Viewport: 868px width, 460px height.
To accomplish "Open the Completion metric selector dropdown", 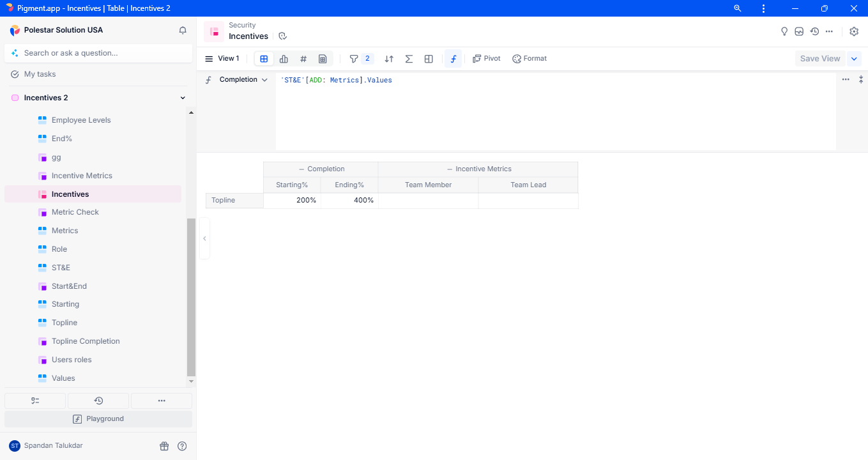I will (x=243, y=80).
